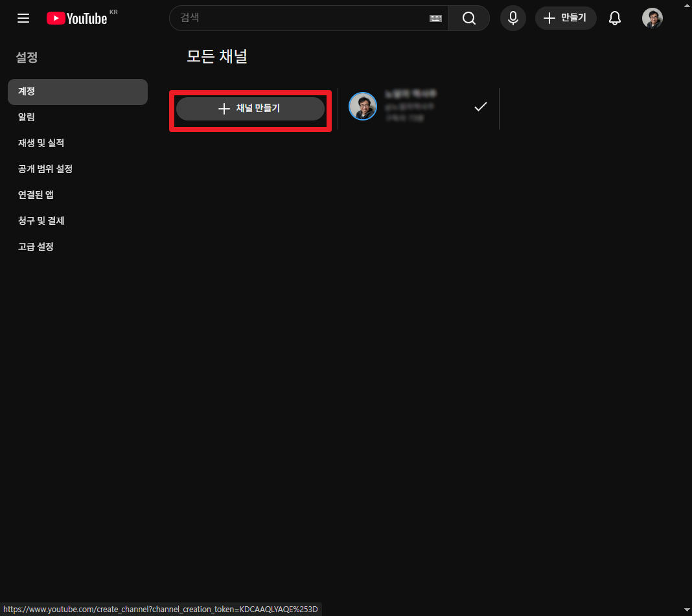This screenshot has width=692, height=616.
Task: Open 청구 및 결제 (Billing) settings
Action: tap(41, 220)
